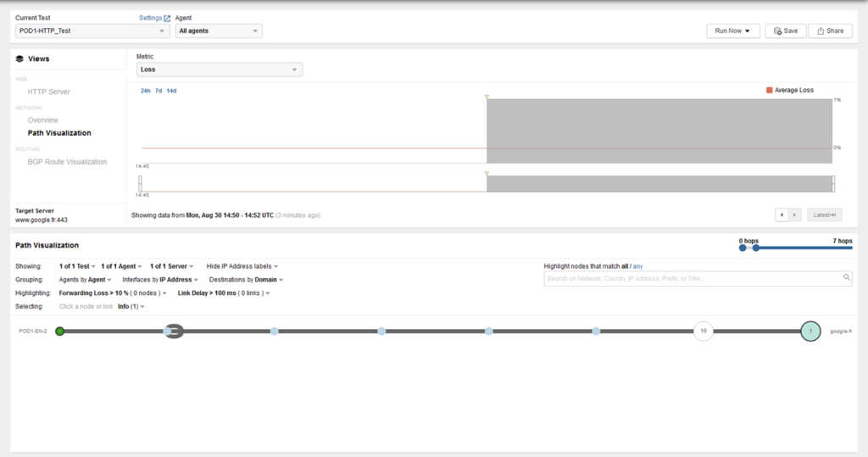Click the green POD1-EN-2 agent node
This screenshot has height=457, width=868.
[x=59, y=331]
